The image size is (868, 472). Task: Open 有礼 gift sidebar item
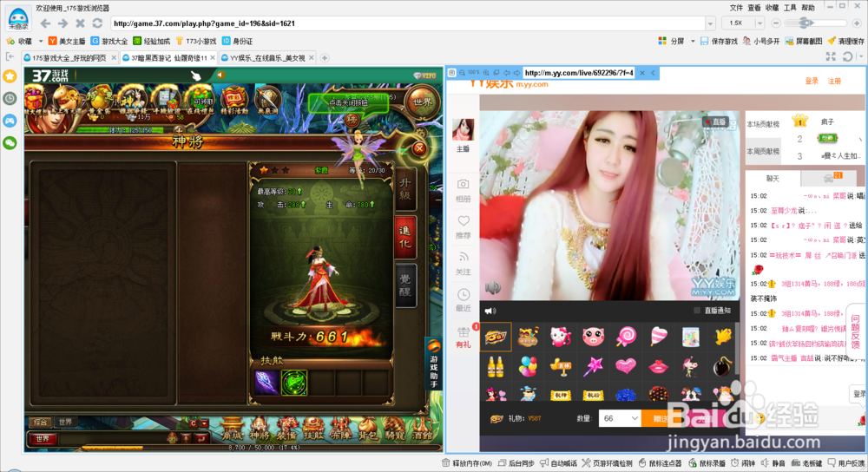pyautogui.click(x=463, y=337)
